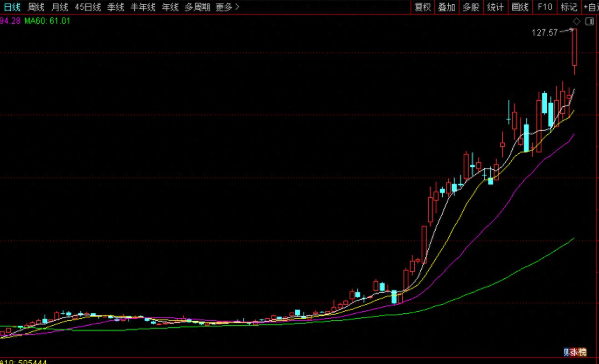Click the 张 badge at chart bottom-right
This screenshot has width=599, height=364.
pos(574,352)
